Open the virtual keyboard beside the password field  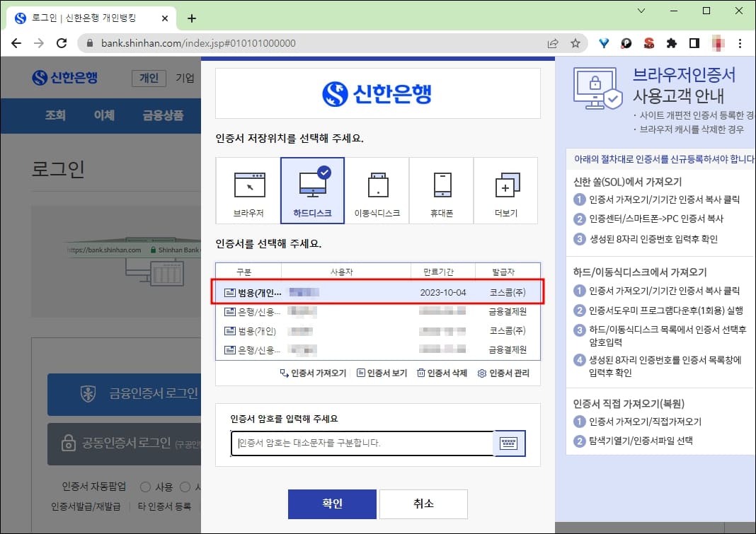tap(509, 443)
